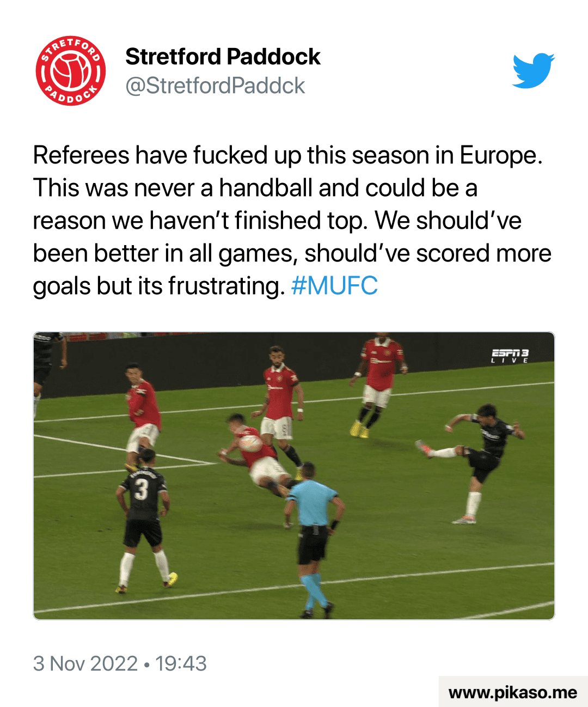588x707 pixels.
Task: Click the Stretford Paddock profile avatar
Action: pyautogui.click(x=71, y=71)
